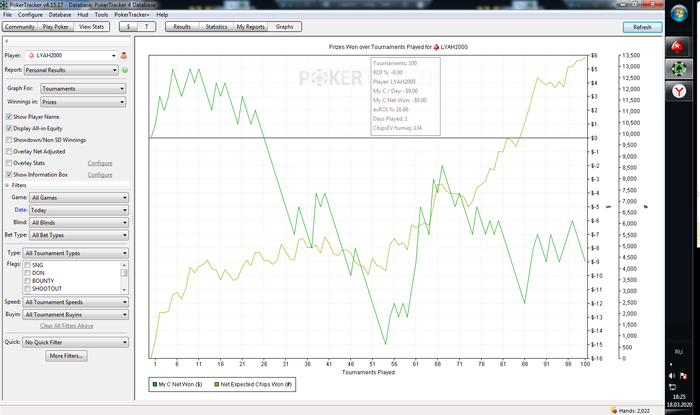Click the green My C Net Won legend marker

(x=155, y=384)
